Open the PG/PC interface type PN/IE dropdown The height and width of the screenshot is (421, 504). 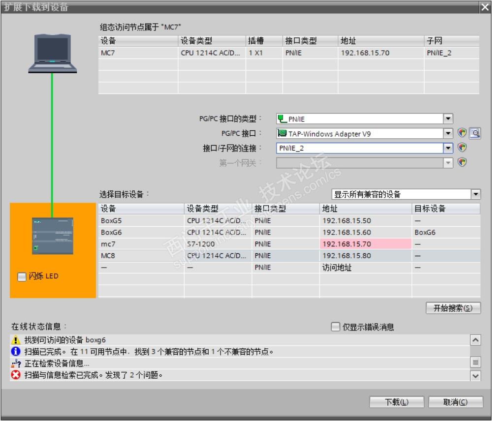click(448, 119)
